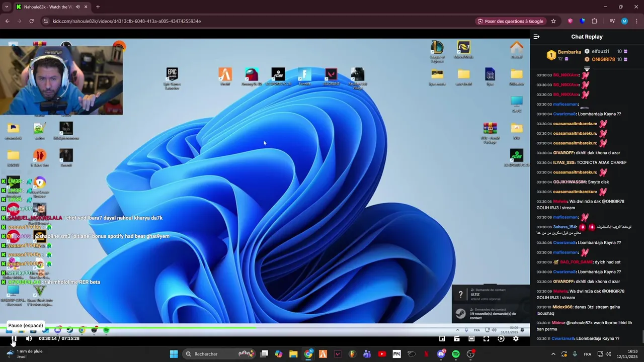This screenshot has height=362, width=644.
Task: Show hidden system tray icons
Action: tap(553, 354)
